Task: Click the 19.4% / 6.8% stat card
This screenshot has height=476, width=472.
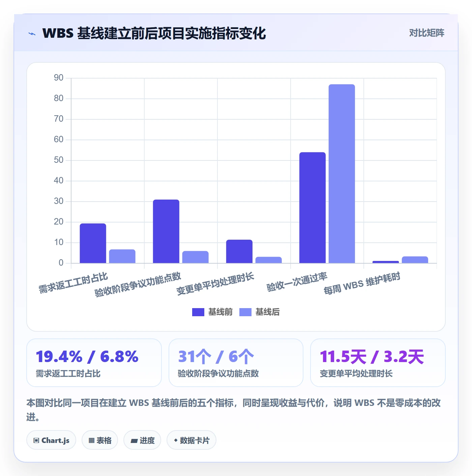Action: coord(94,363)
